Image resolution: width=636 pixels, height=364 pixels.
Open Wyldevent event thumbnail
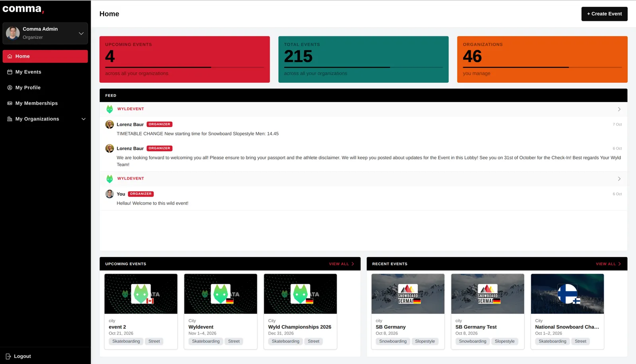pos(221,294)
